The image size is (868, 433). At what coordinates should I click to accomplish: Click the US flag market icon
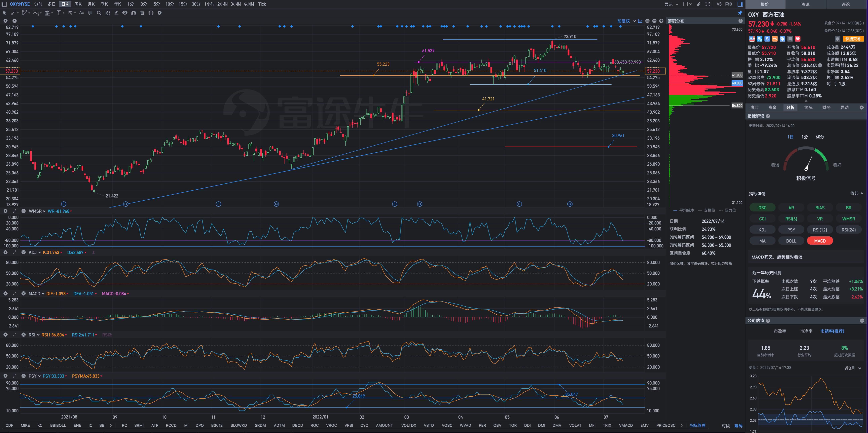coord(752,39)
